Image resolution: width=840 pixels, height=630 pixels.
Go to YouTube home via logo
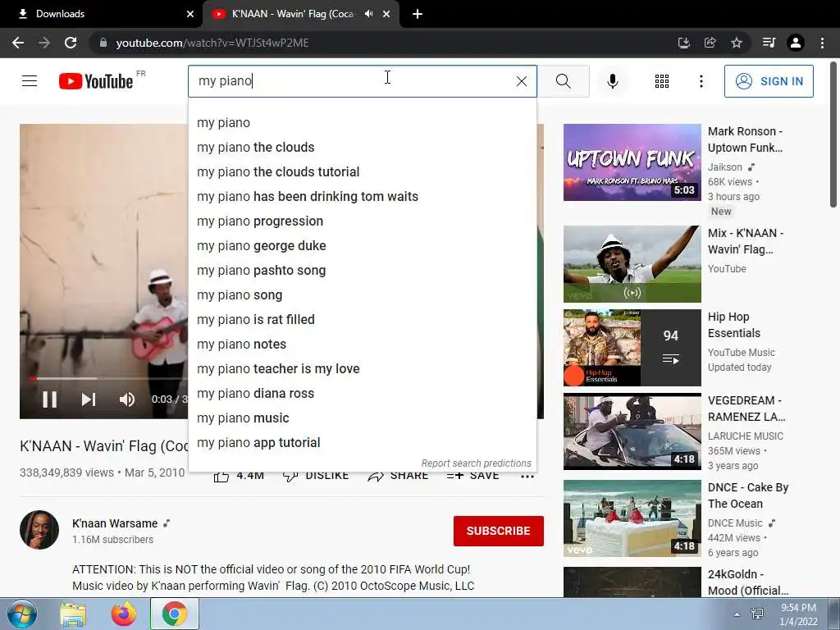coord(97,81)
